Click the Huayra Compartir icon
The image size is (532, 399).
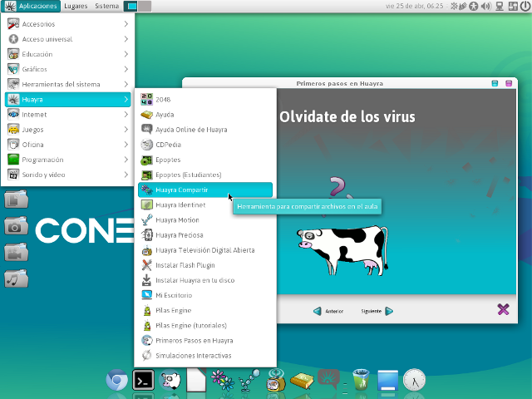click(146, 190)
